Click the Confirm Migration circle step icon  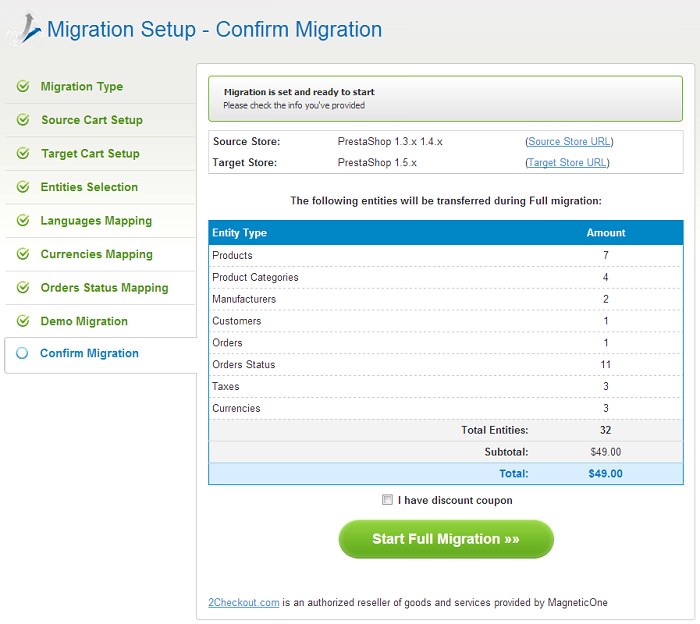tap(22, 353)
